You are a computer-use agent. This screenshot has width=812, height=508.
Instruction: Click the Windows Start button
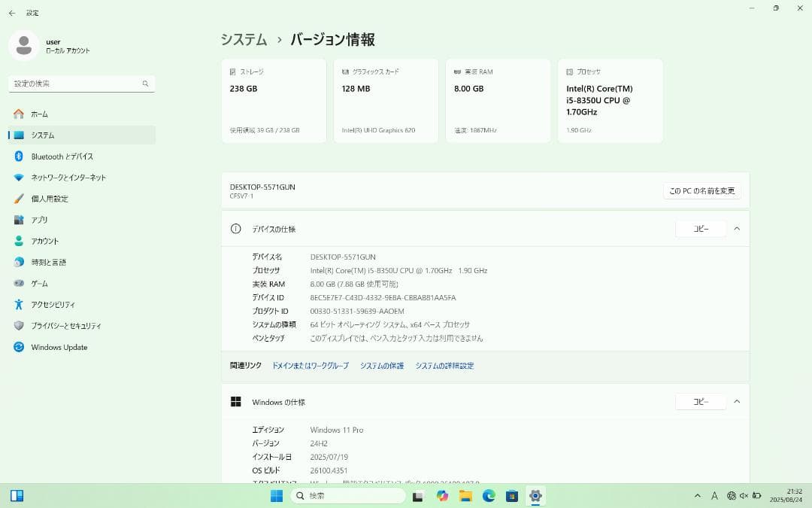(277, 497)
